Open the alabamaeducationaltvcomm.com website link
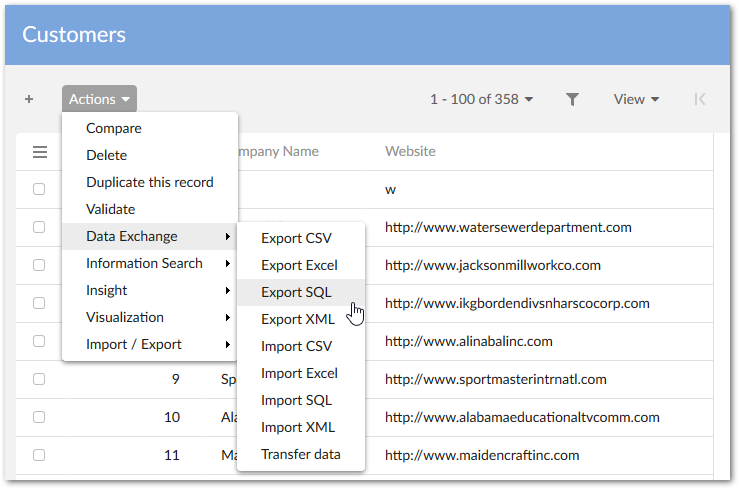This screenshot has height=489, width=739. [x=522, y=417]
